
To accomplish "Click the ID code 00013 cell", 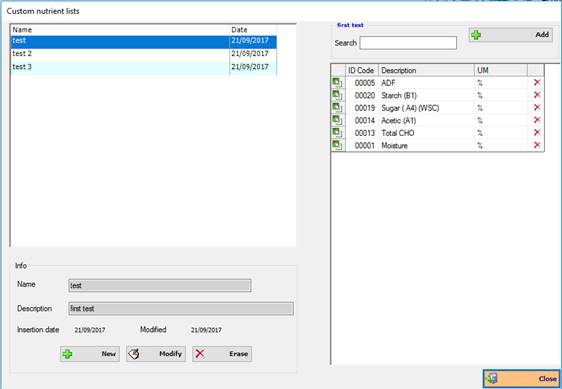I will coord(362,133).
